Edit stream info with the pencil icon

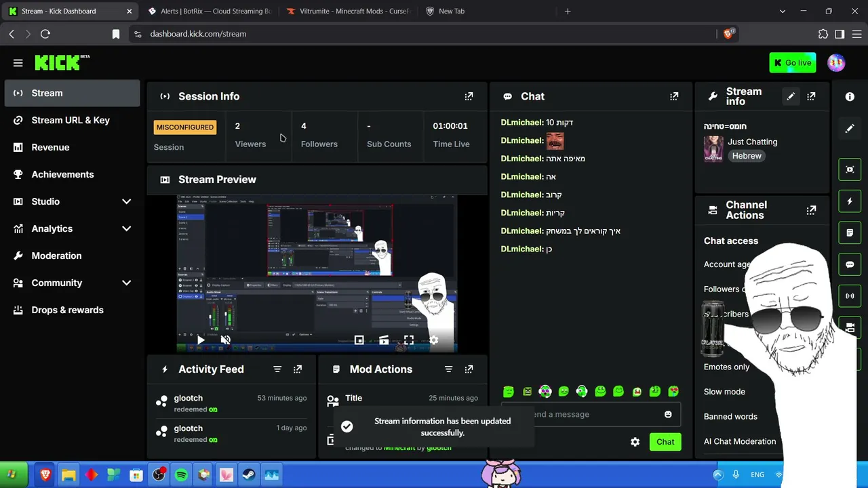tap(791, 96)
